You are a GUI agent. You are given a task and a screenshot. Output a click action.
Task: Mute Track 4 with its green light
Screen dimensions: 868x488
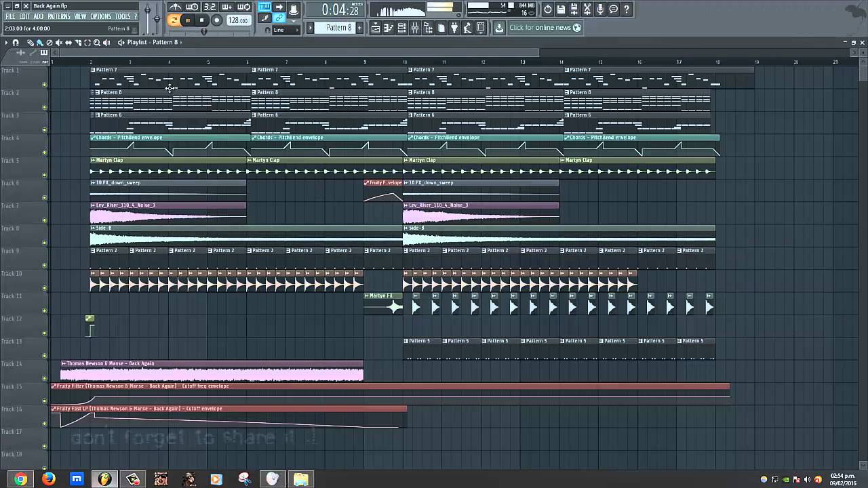45,152
